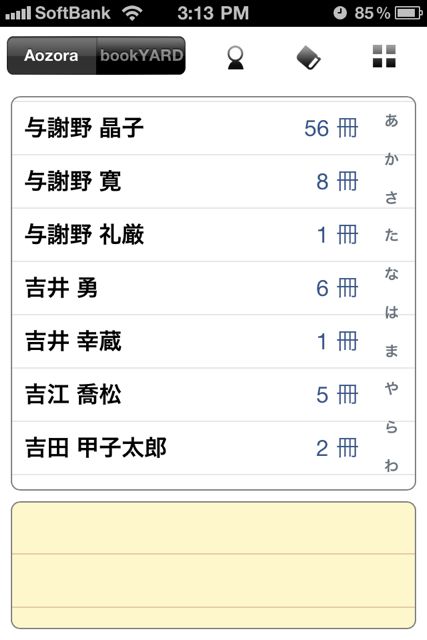Switch to grid view icon
The width and height of the screenshot is (427, 640).
point(384,56)
